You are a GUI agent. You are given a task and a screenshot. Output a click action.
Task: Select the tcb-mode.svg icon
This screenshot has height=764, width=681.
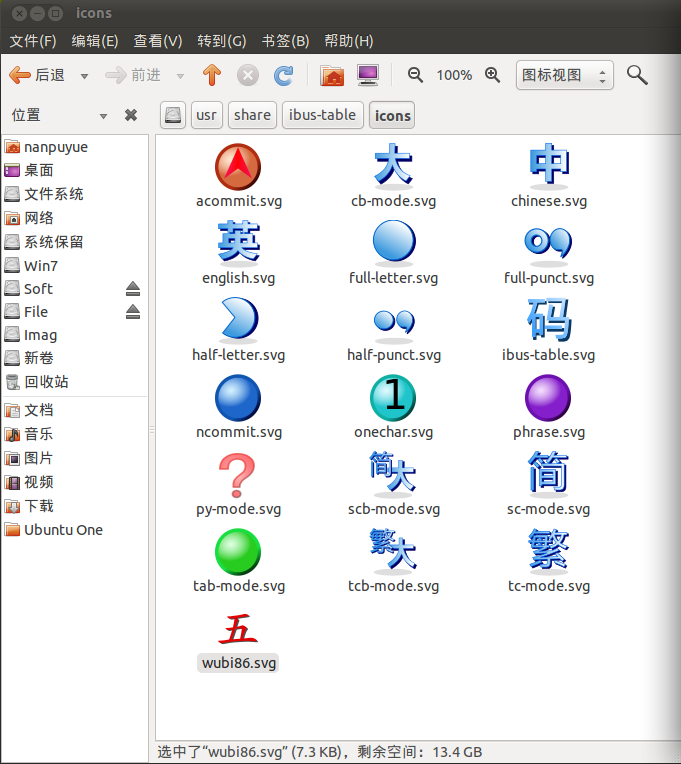393,551
